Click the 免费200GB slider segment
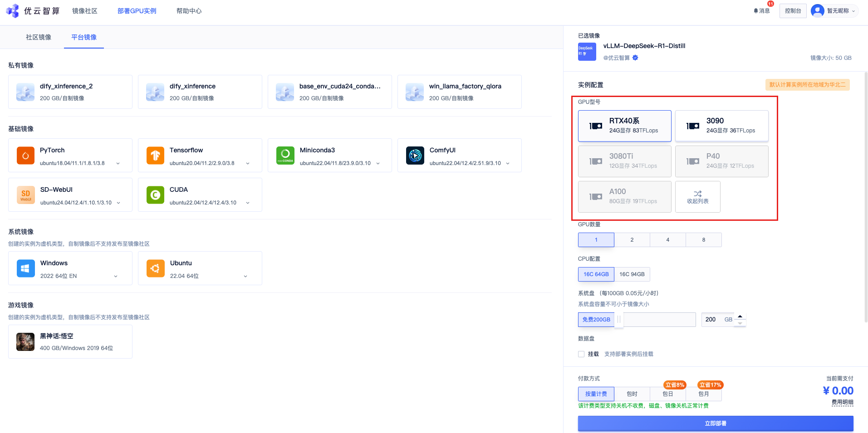The width and height of the screenshot is (868, 433). coord(596,320)
